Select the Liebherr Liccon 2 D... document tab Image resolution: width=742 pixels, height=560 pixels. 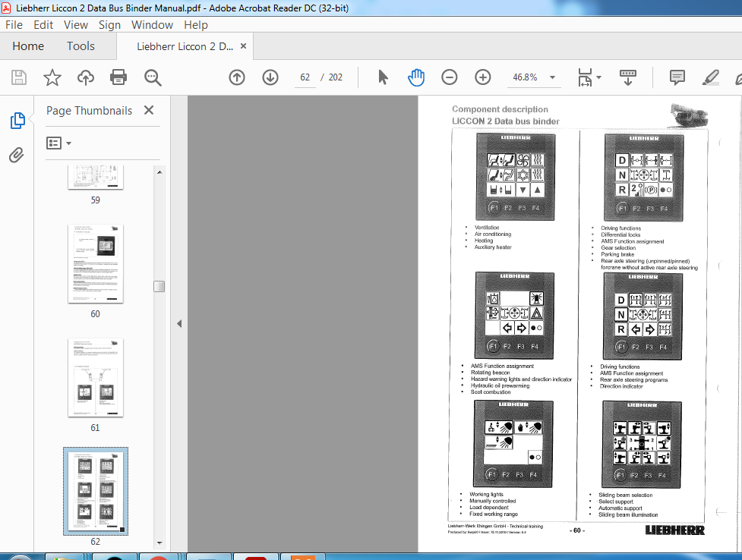[x=185, y=46]
